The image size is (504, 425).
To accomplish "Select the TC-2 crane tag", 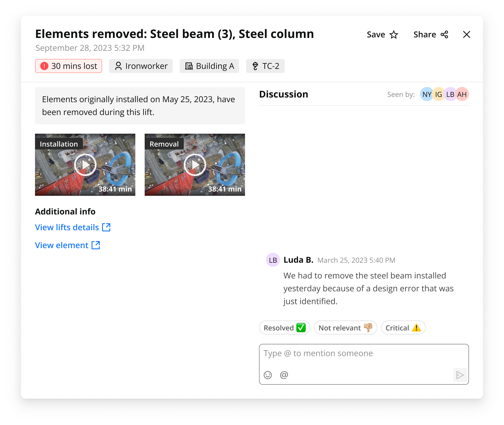I will pos(265,66).
